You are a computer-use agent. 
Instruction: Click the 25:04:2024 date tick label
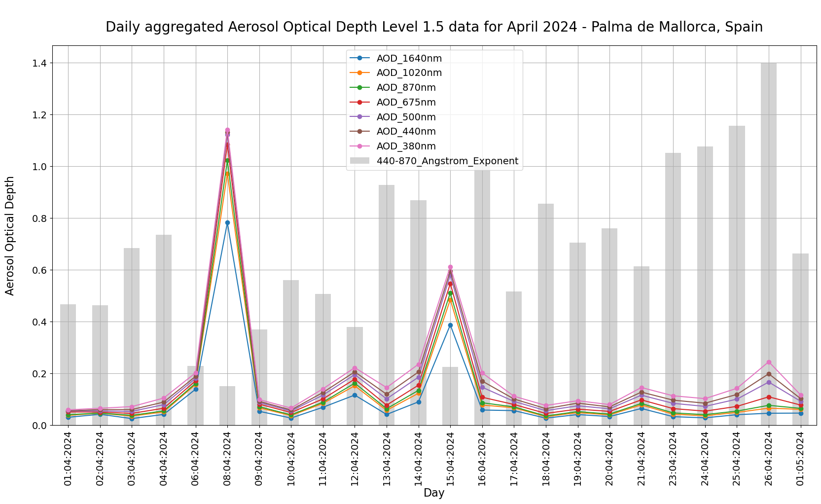point(737,459)
